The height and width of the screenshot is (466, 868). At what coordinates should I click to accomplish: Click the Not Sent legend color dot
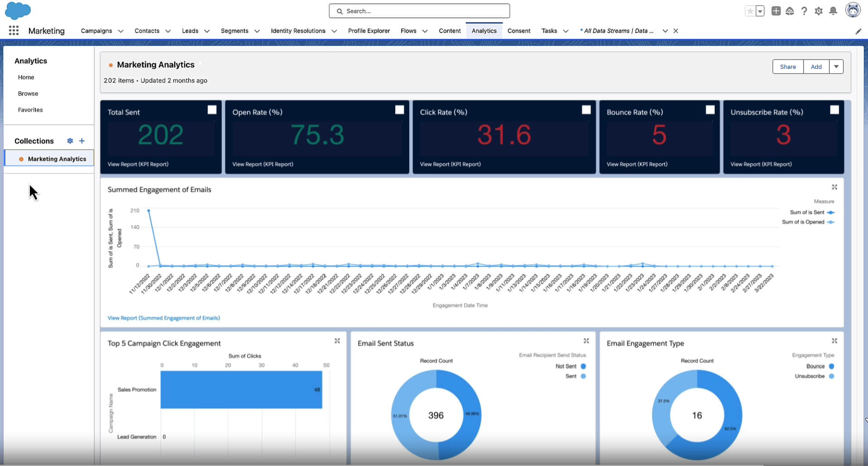tap(583, 366)
